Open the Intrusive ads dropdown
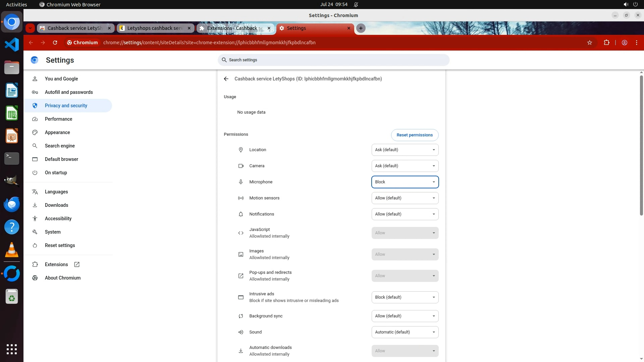Viewport: 644px width, 362px height. click(405, 297)
